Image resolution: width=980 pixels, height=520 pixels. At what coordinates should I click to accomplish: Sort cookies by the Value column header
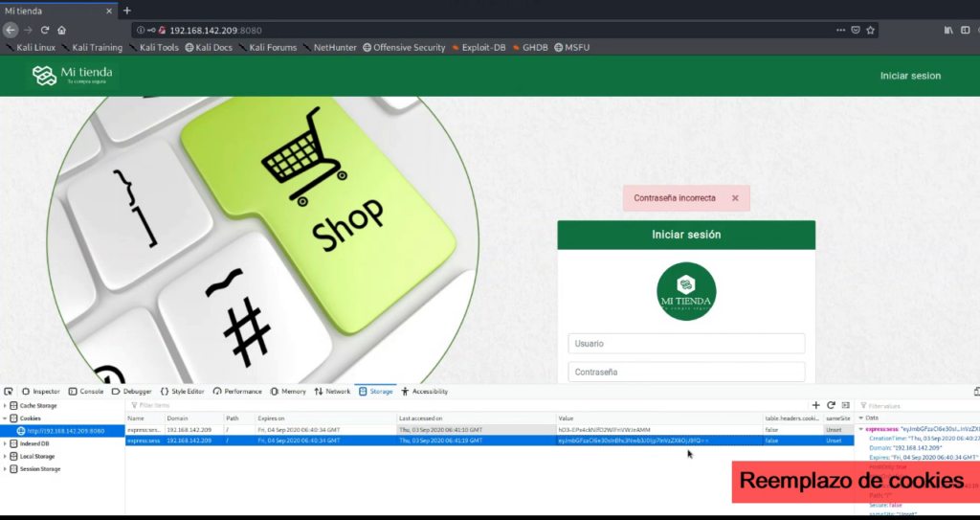[660, 418]
